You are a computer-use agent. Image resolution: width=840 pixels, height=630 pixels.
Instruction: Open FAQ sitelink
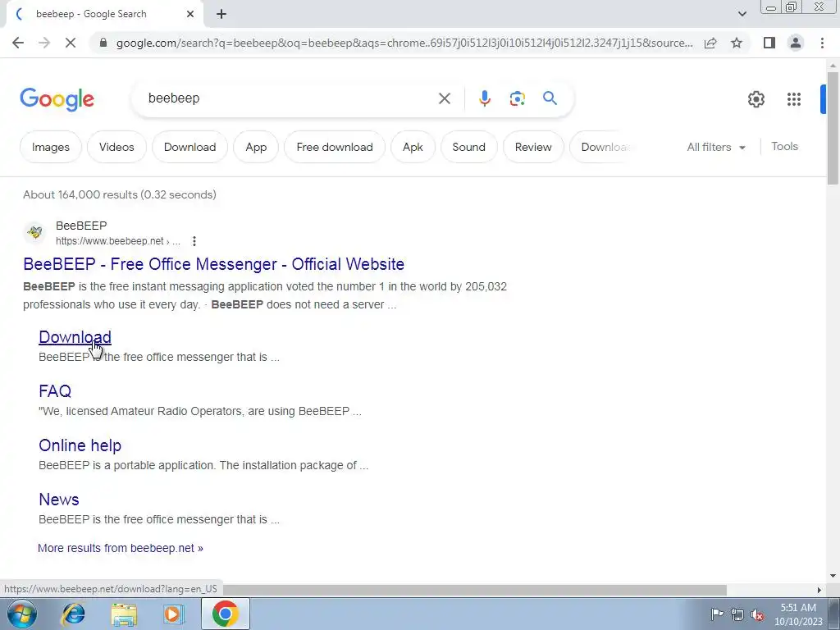pyautogui.click(x=55, y=391)
